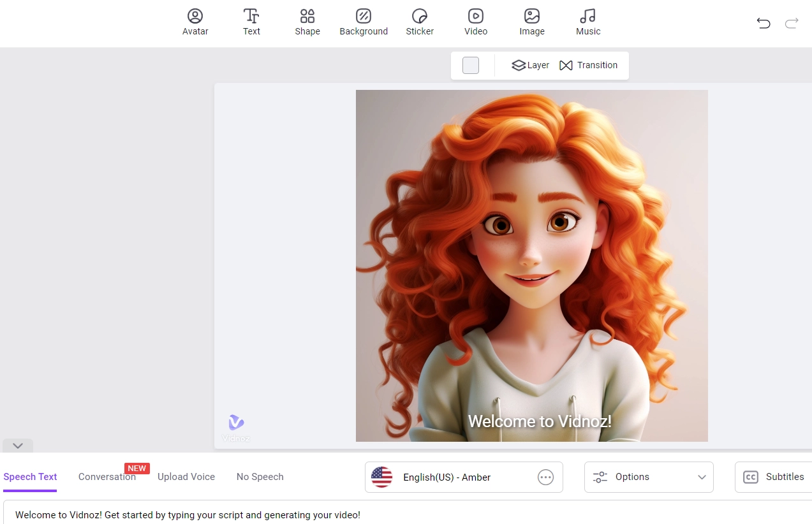The image size is (812, 524).
Task: Click the US flag icon
Action: coord(381,477)
